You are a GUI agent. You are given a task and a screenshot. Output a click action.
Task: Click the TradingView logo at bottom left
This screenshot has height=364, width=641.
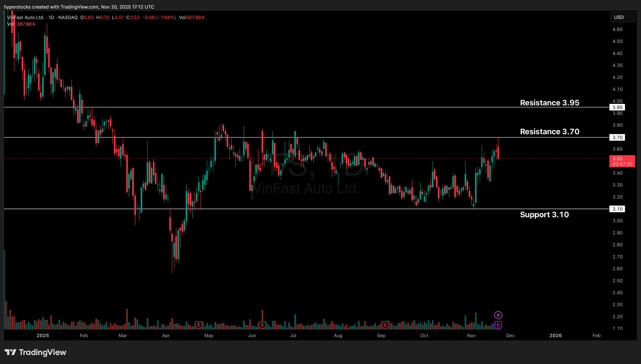[35, 352]
